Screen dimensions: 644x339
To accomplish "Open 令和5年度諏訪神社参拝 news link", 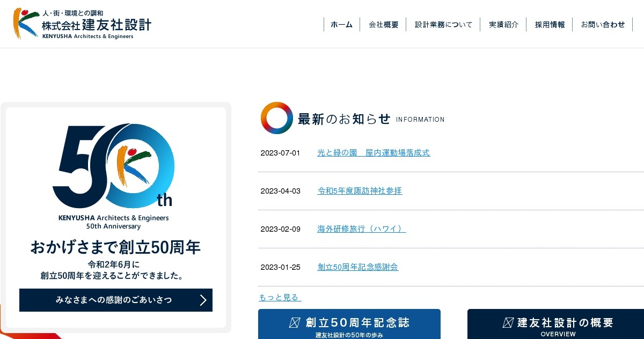I will tap(360, 191).
